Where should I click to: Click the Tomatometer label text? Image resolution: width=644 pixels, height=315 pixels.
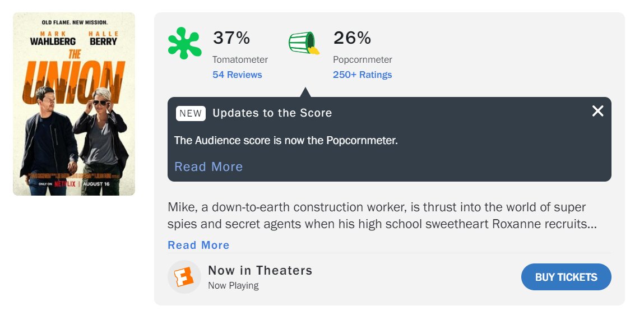point(240,59)
